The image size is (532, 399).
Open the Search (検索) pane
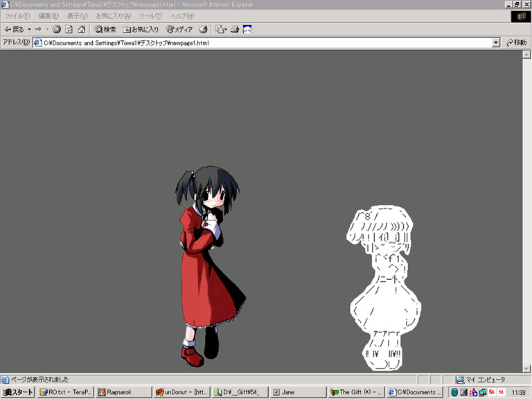coord(105,30)
